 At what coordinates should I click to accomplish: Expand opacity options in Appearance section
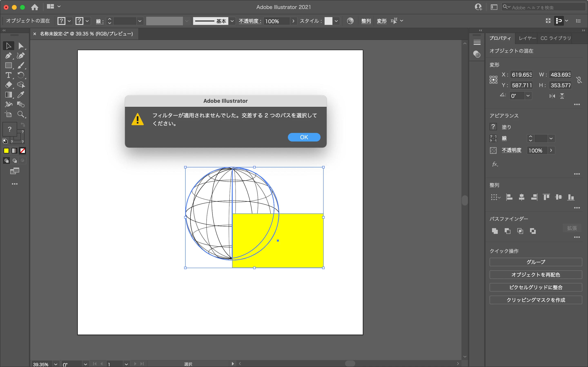(551, 150)
